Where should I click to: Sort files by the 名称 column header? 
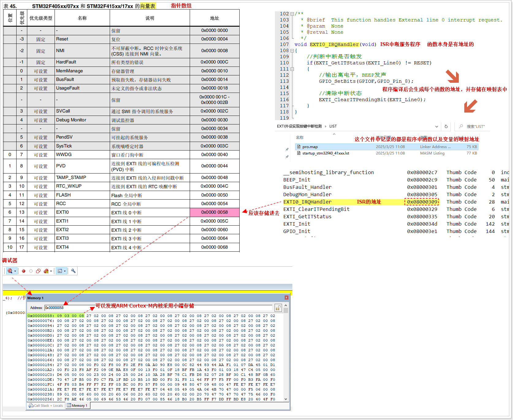click(300, 138)
